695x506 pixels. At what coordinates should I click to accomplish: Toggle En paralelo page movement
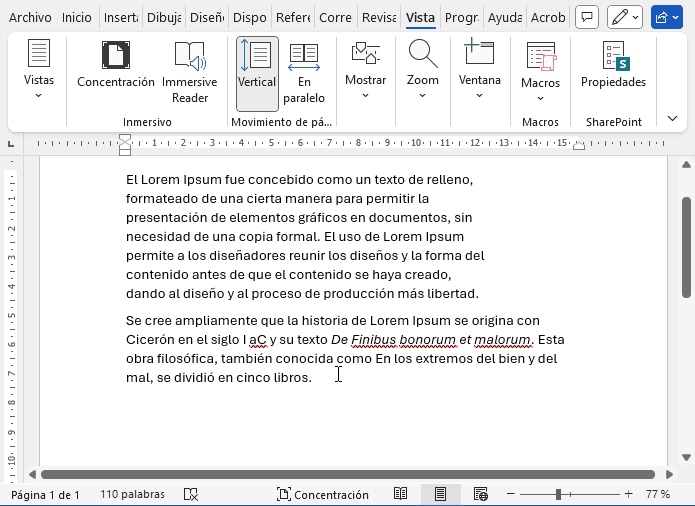pyautogui.click(x=304, y=72)
